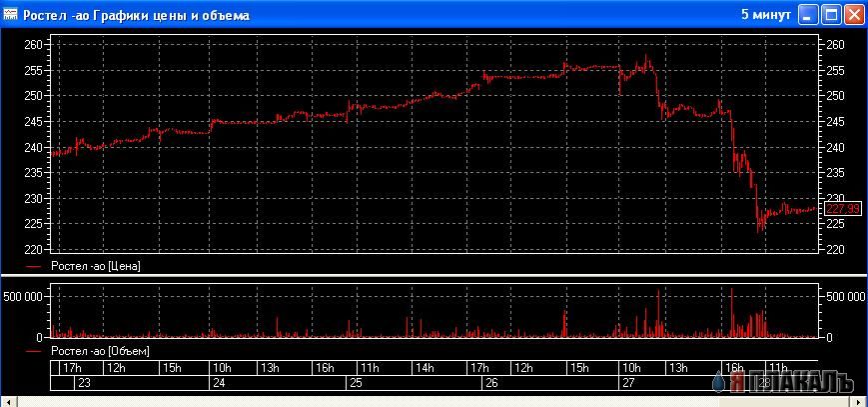Click the current price tag 227.99

(x=843, y=208)
